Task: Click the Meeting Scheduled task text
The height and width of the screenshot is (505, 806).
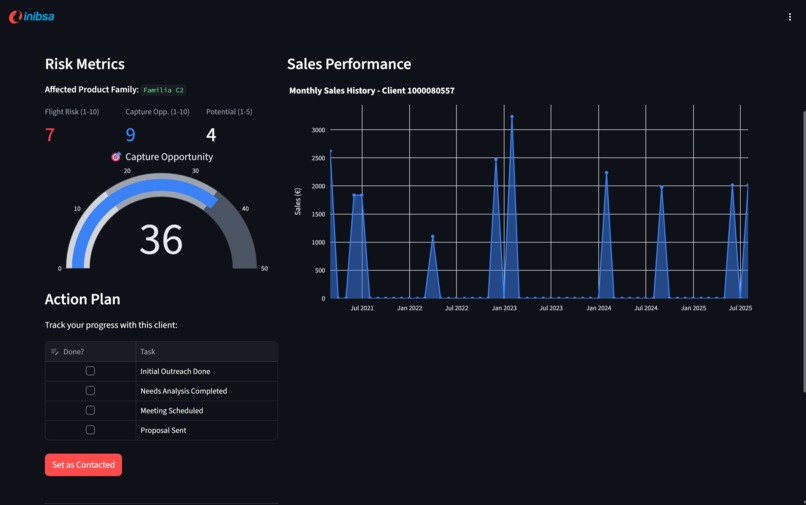Action: [x=172, y=410]
